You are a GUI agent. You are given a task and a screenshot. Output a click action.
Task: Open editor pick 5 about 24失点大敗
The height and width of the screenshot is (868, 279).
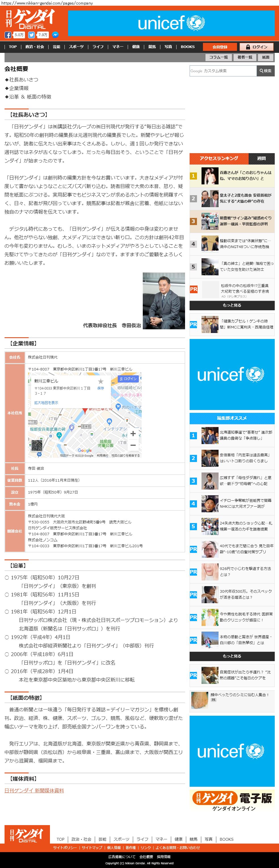232,526
